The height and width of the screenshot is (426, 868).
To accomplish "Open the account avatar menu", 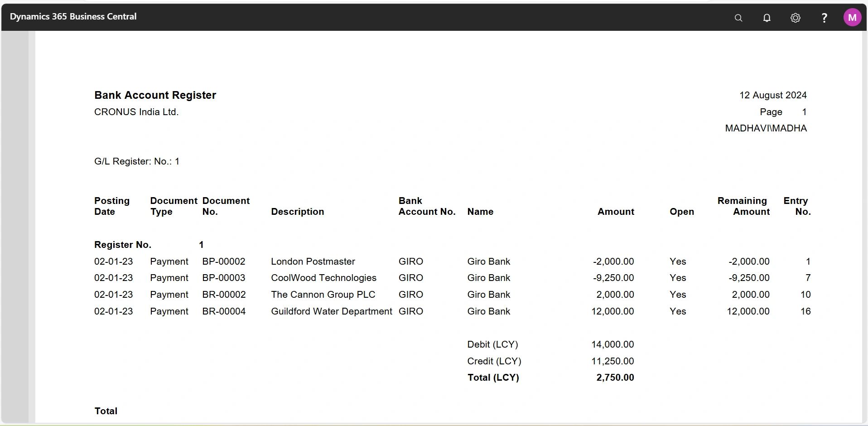I will pyautogui.click(x=852, y=17).
